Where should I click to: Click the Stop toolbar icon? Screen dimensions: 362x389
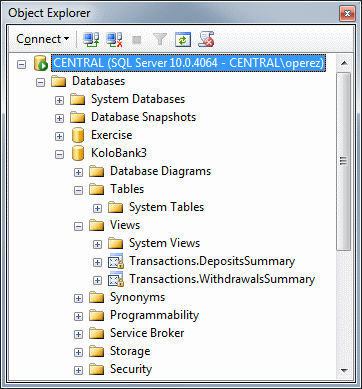[x=137, y=40]
